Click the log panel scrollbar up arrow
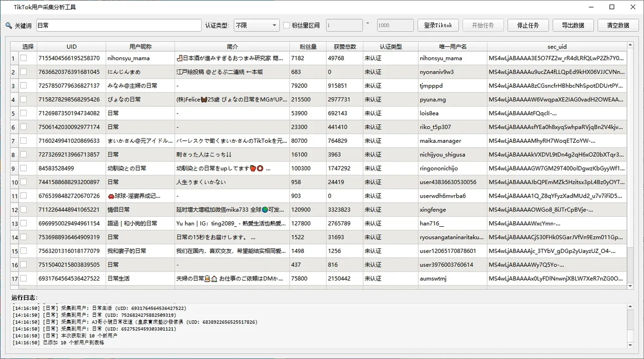This screenshot has width=644, height=359. pos(630,306)
